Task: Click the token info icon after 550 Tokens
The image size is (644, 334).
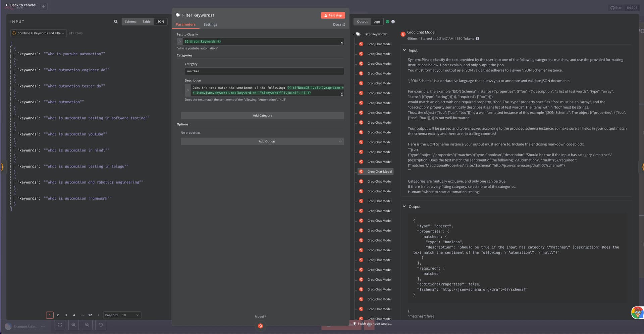Action: [477, 39]
